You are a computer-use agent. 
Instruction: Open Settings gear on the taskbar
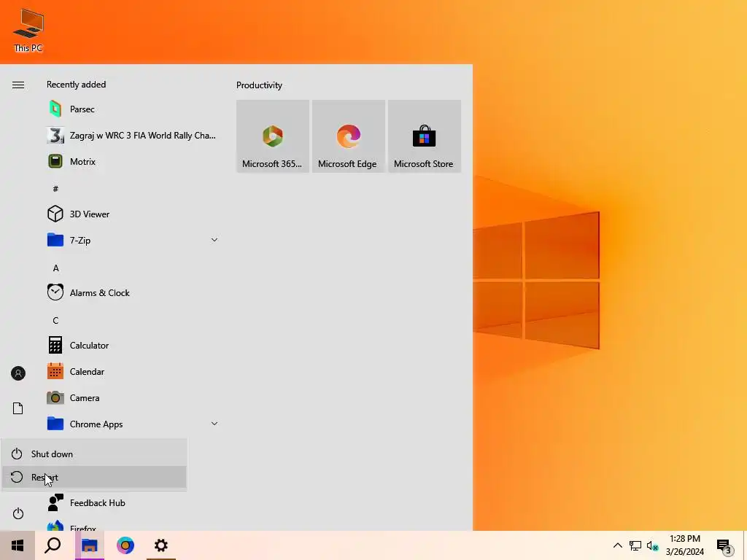click(x=161, y=545)
